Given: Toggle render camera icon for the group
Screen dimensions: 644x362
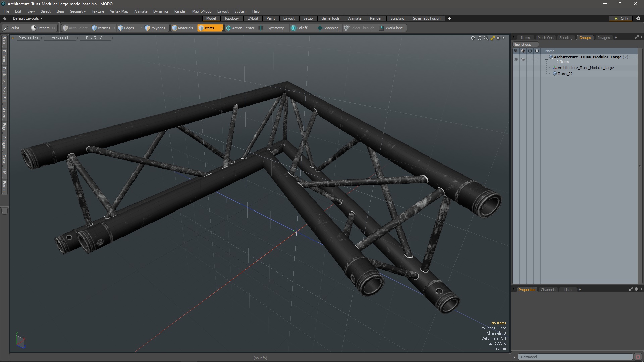Looking at the screenshot, I should pos(523,59).
